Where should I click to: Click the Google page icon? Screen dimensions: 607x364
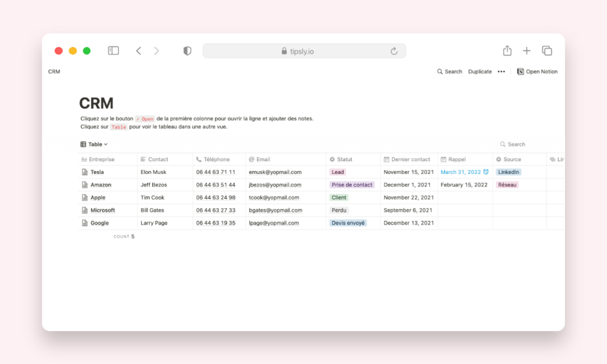pos(85,223)
